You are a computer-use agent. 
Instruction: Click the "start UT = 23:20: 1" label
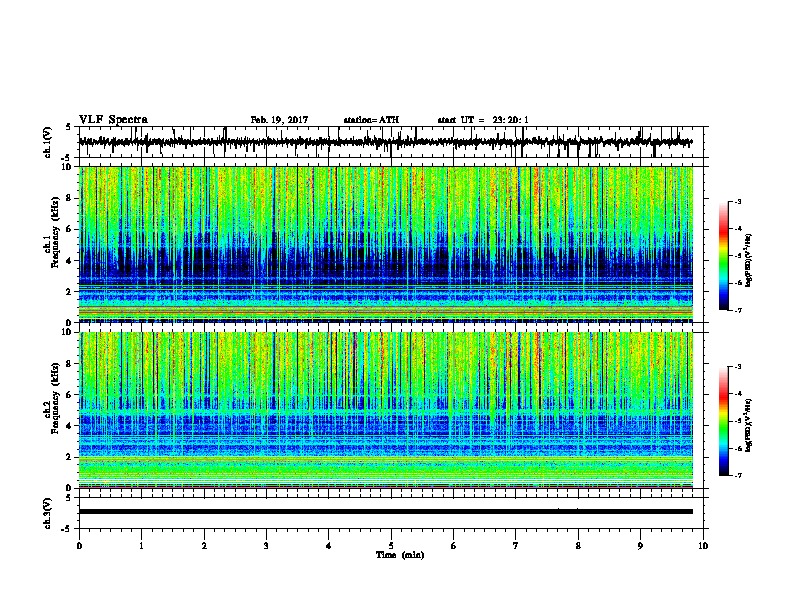483,120
